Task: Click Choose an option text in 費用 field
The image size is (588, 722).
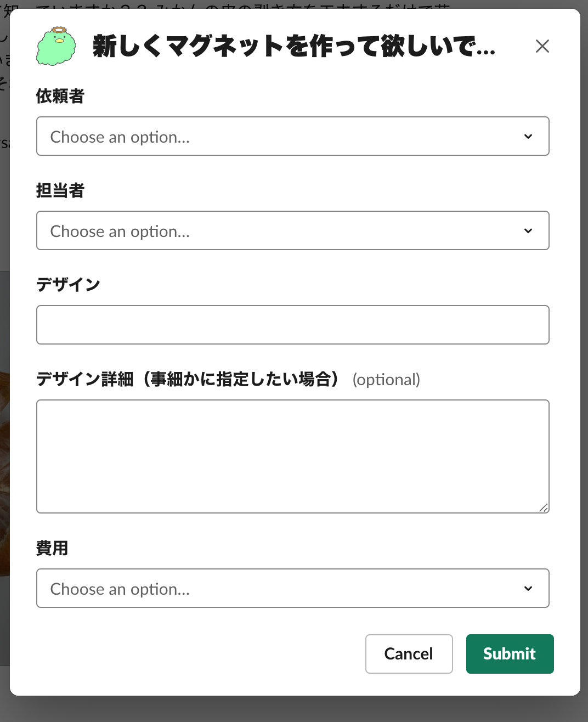Action: point(120,589)
